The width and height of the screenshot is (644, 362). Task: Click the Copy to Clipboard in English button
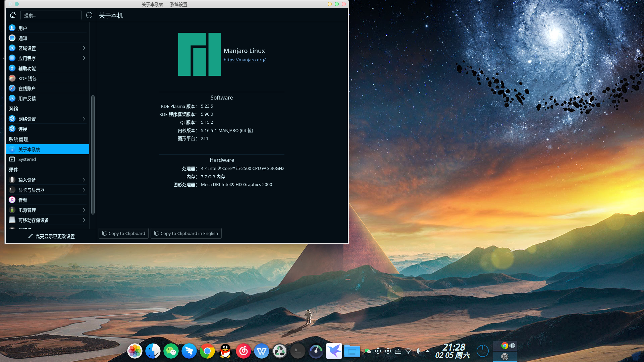[x=186, y=233]
